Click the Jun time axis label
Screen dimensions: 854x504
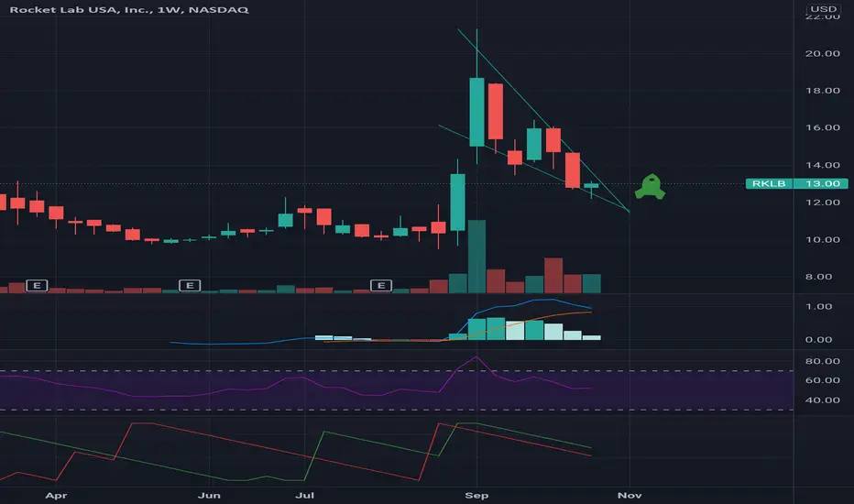click(x=209, y=495)
